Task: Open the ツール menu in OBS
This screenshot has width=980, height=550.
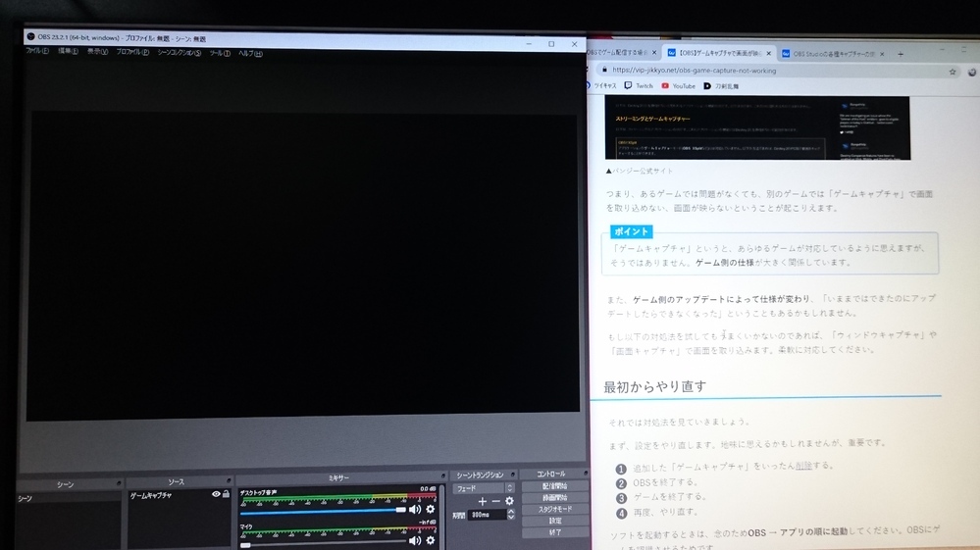Action: point(220,54)
